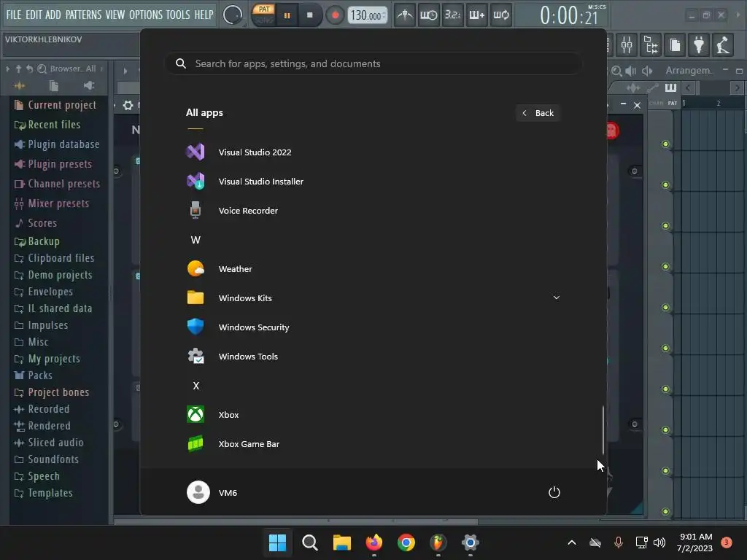Click the FL Studio metronome icon

(405, 15)
